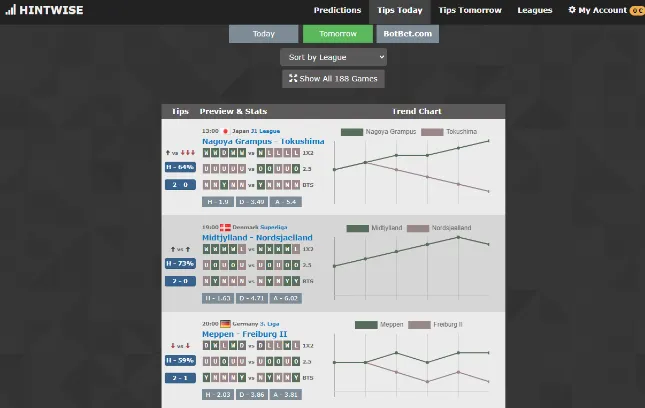Click the A - 6.02 odds button
This screenshot has height=408, width=645.
[285, 298]
